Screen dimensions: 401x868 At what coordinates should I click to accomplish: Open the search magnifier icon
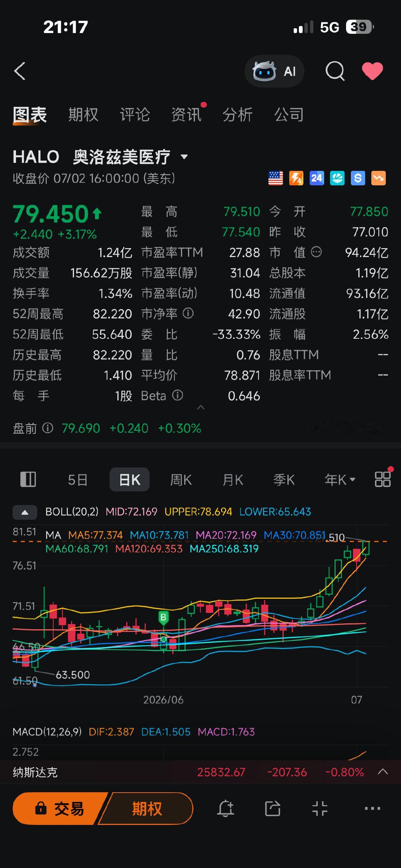pyautogui.click(x=335, y=71)
